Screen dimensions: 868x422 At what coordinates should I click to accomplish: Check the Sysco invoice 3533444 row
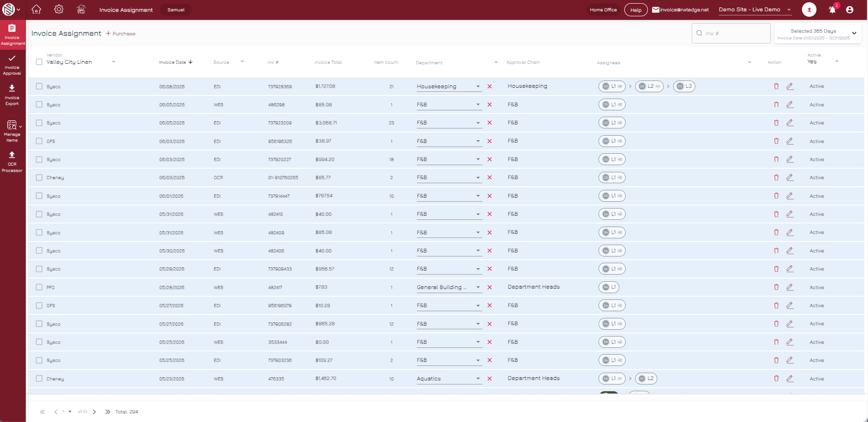click(39, 342)
